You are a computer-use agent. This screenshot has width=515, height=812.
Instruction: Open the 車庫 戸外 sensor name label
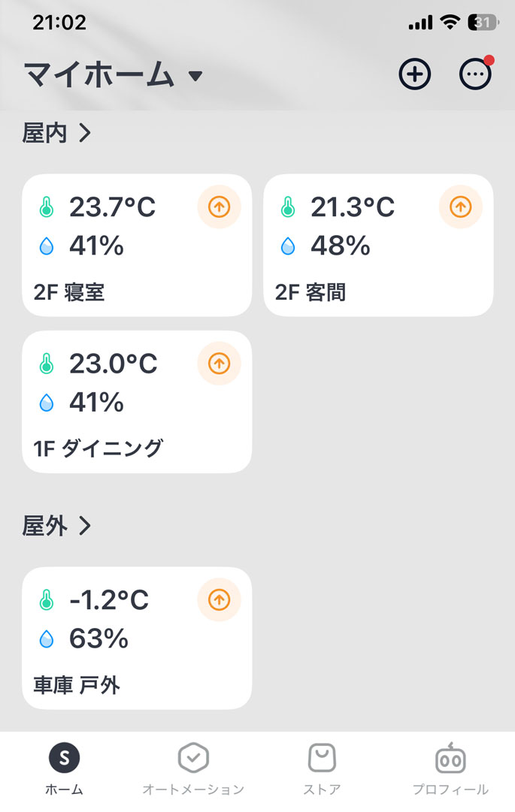click(x=77, y=685)
